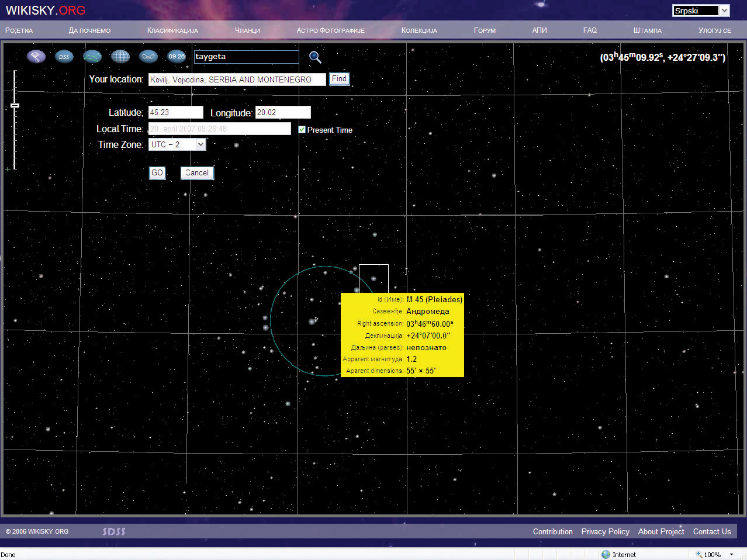
Task: Click the GO button
Action: [157, 173]
